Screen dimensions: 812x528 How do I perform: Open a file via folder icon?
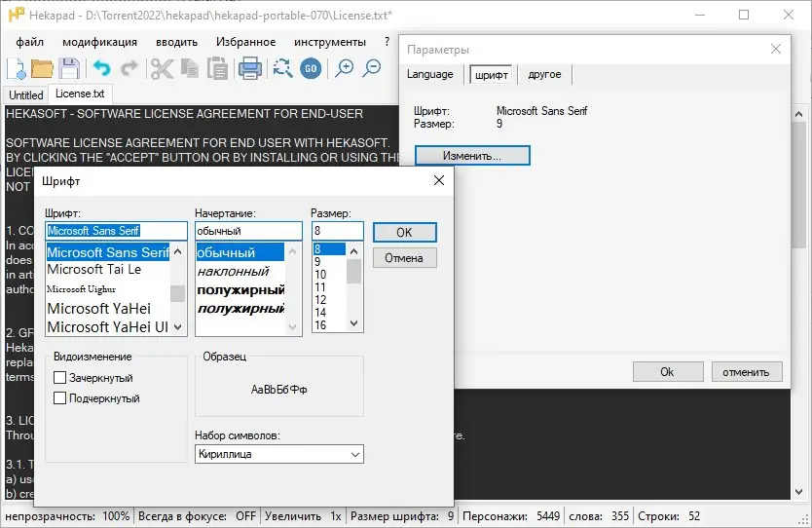coord(42,68)
